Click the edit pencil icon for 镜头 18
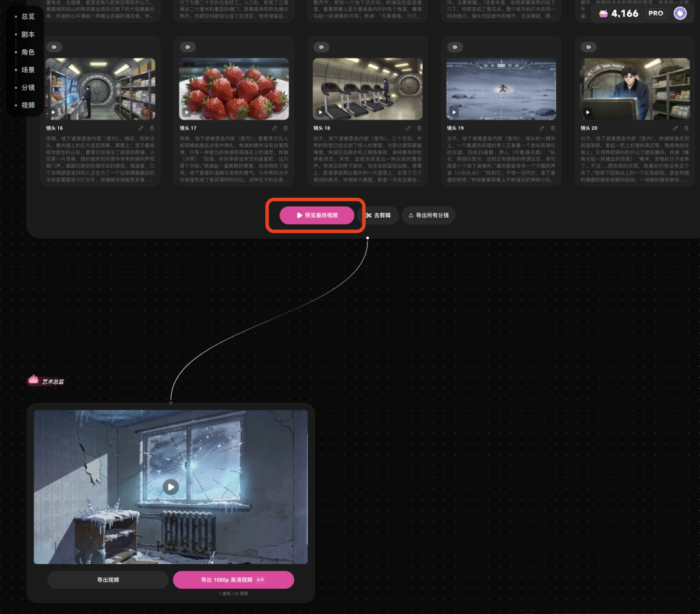Image resolution: width=700 pixels, height=614 pixels. click(x=408, y=128)
